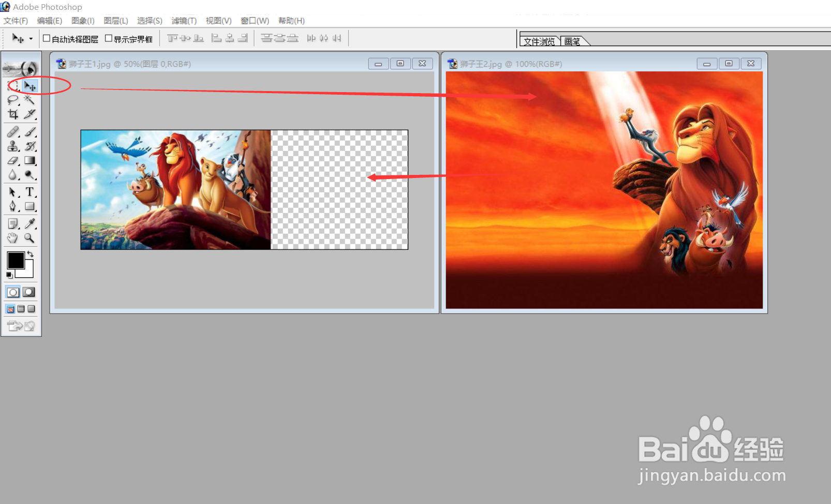Switch to Standard edit mode
Image resolution: width=831 pixels, height=504 pixels.
[13, 292]
